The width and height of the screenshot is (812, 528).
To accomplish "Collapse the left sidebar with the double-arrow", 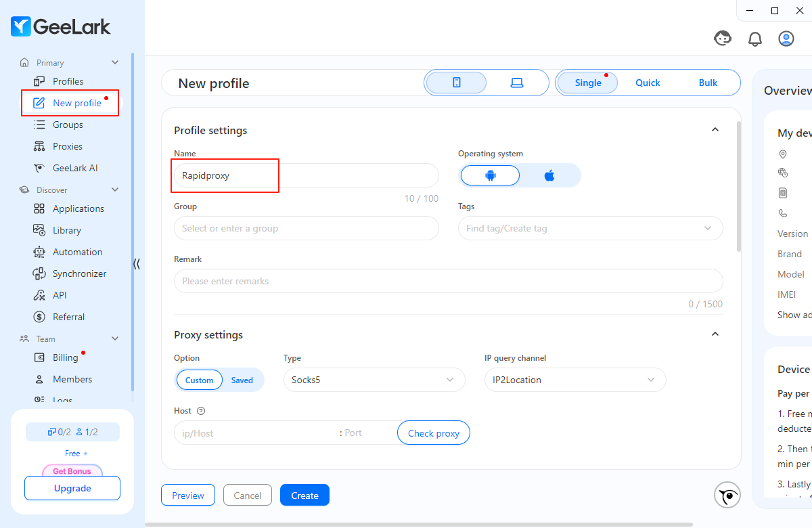I will (137, 264).
